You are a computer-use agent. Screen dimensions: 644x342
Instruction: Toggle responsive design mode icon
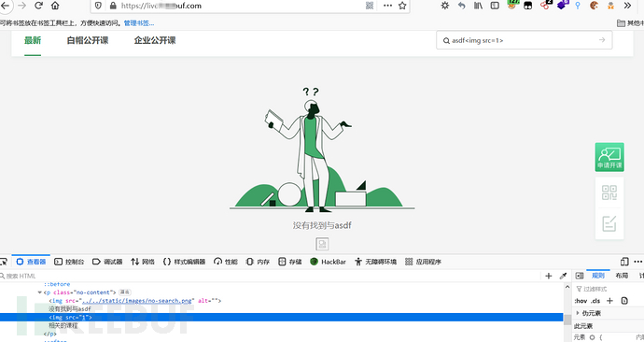coord(624,262)
